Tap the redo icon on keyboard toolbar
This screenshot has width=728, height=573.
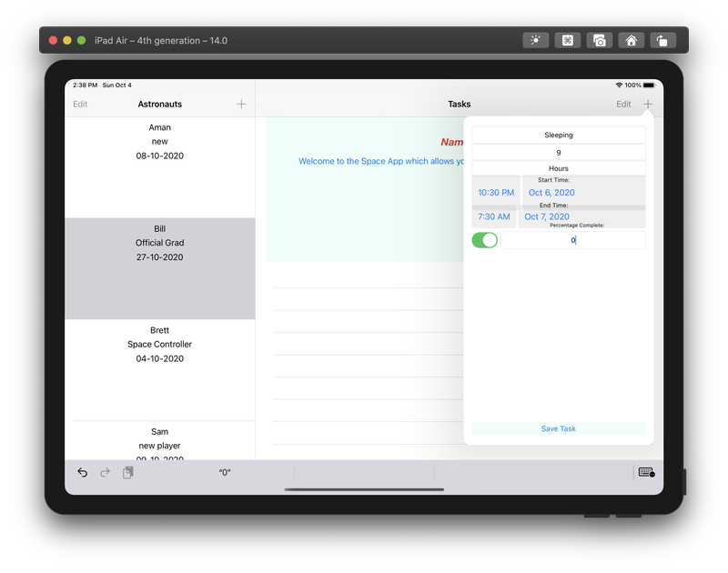(104, 473)
